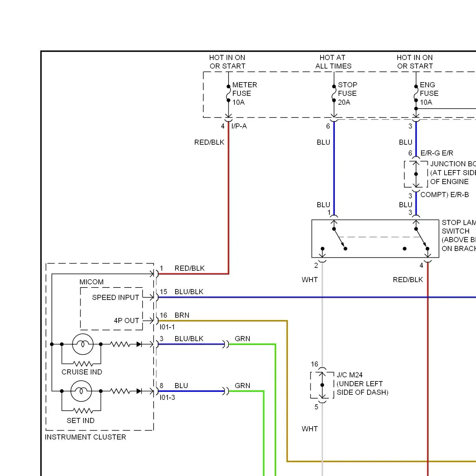
Task: Click the SET IND label
Action: point(81,420)
